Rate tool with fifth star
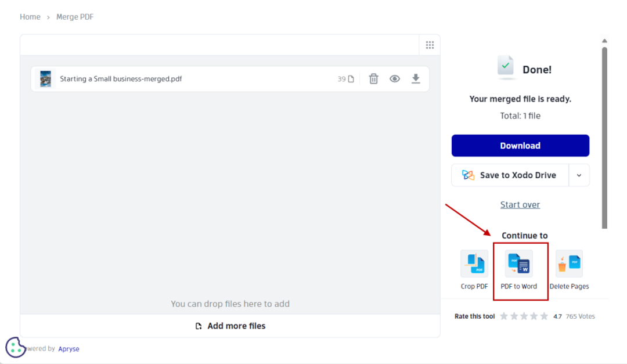 [544, 316]
